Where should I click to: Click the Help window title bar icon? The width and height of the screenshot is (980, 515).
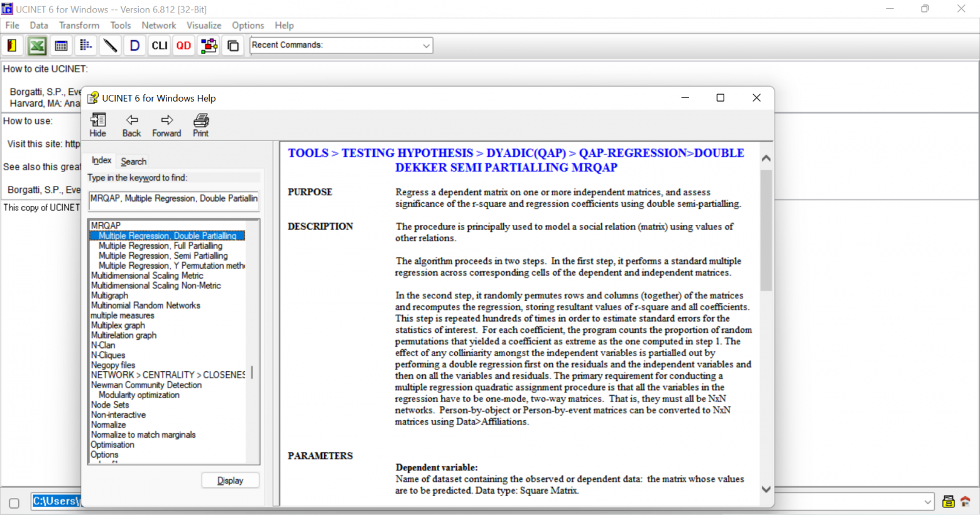click(x=93, y=98)
